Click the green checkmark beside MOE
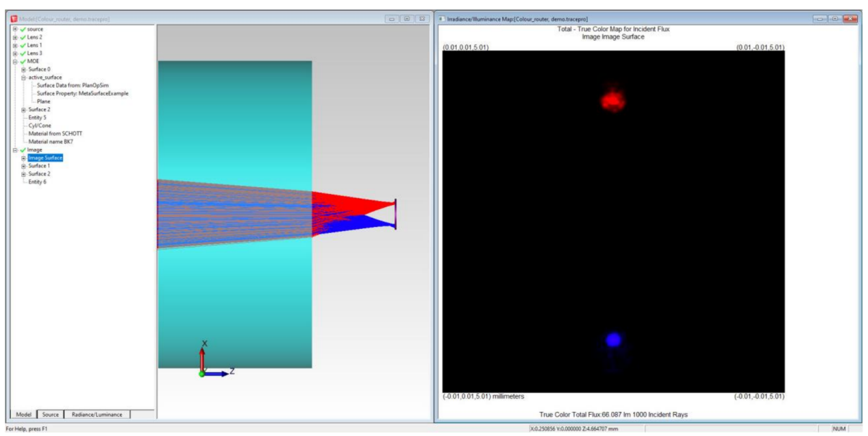Screen dimensions: 868x436 click(x=22, y=61)
